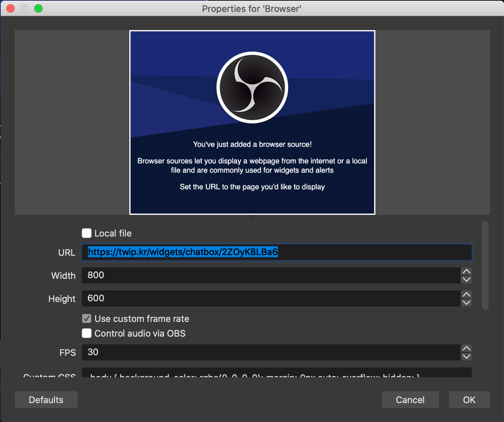The height and width of the screenshot is (422, 504).
Task: Click the Width value field
Action: [x=271, y=275]
